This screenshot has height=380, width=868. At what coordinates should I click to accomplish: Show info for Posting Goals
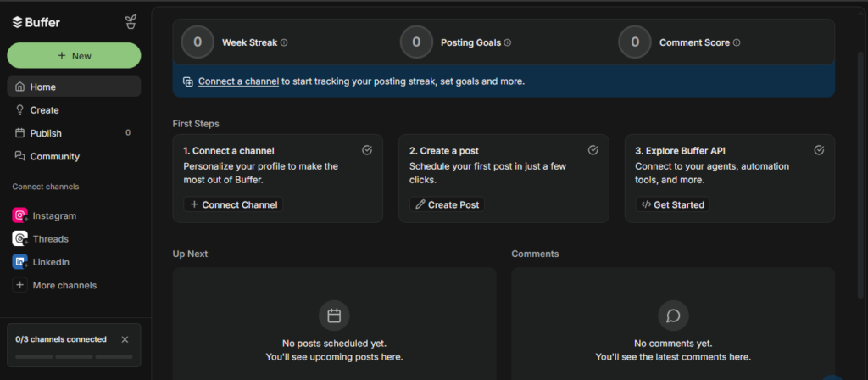[508, 42]
